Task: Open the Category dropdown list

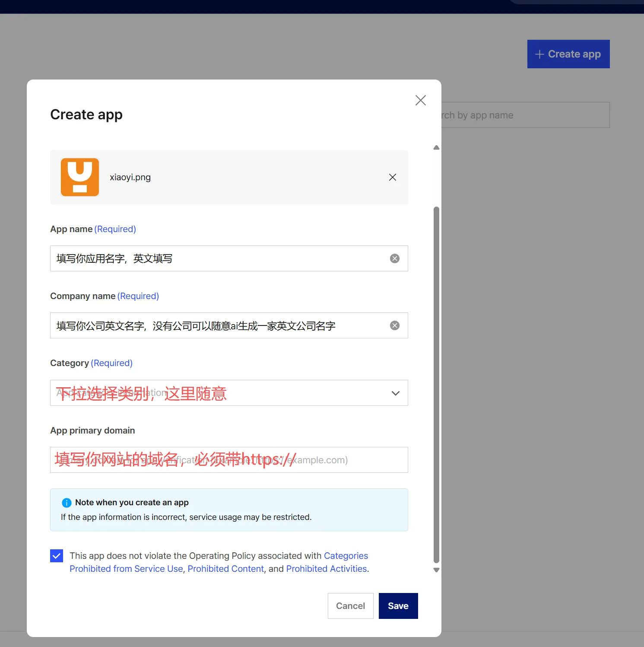Action: click(x=229, y=393)
